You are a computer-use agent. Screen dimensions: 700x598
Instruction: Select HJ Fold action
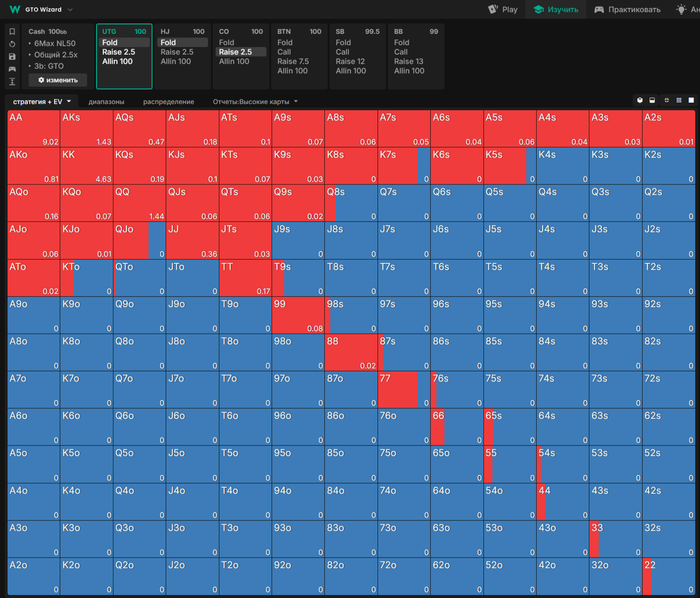(x=182, y=42)
